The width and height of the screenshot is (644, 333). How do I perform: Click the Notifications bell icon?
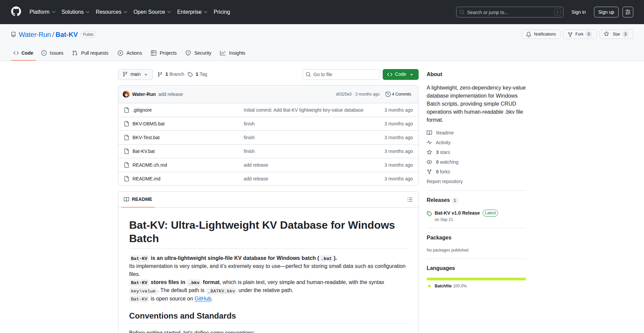pyautogui.click(x=529, y=34)
